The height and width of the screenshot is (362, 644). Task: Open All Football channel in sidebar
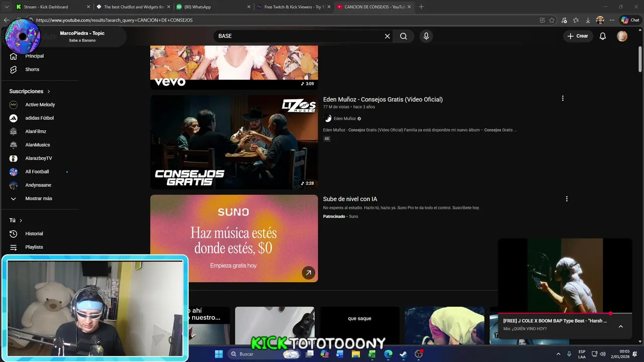[x=37, y=171]
